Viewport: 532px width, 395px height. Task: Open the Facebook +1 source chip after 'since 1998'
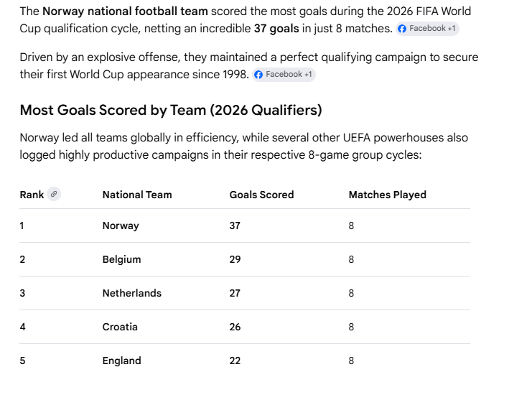coord(284,75)
